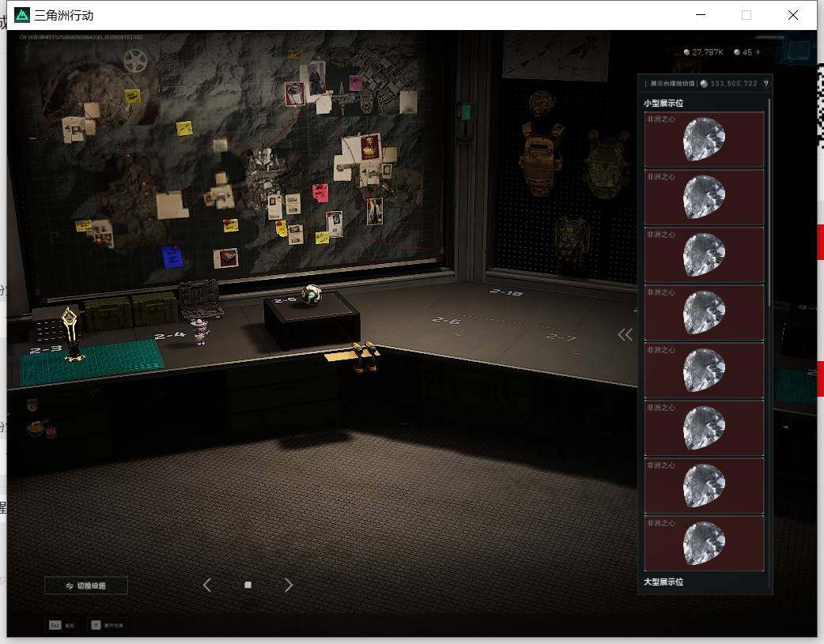
Task: Go to next view with right arrow
Action: tap(289, 585)
